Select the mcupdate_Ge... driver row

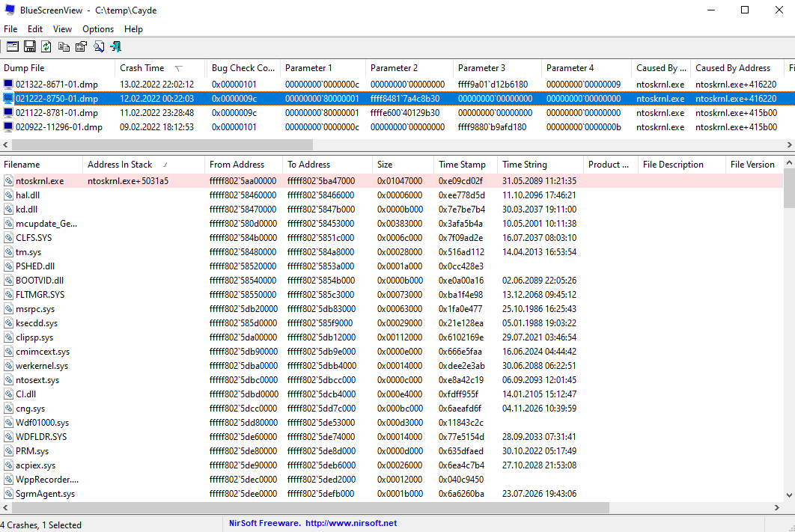(x=392, y=224)
